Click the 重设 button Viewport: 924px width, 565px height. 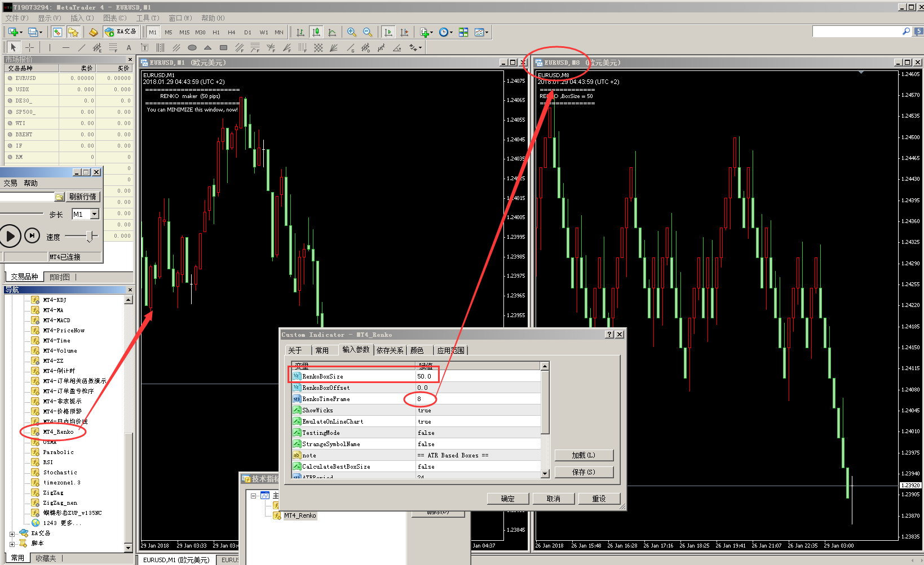pyautogui.click(x=599, y=499)
